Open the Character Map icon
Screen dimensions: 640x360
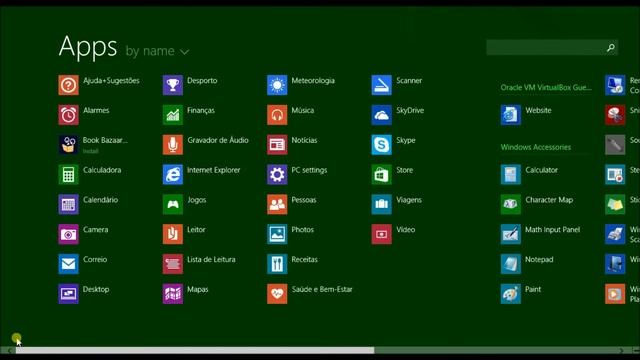click(x=511, y=204)
